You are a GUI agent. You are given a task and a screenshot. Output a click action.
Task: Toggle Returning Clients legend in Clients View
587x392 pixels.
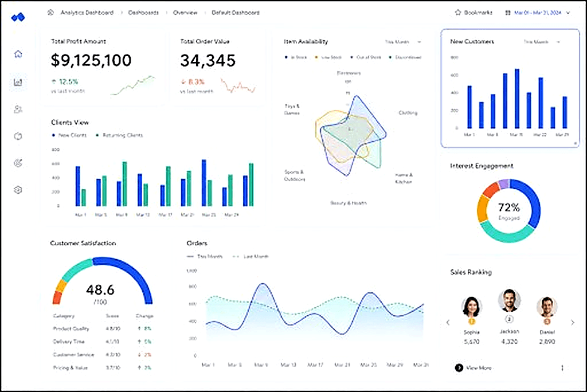coord(119,135)
